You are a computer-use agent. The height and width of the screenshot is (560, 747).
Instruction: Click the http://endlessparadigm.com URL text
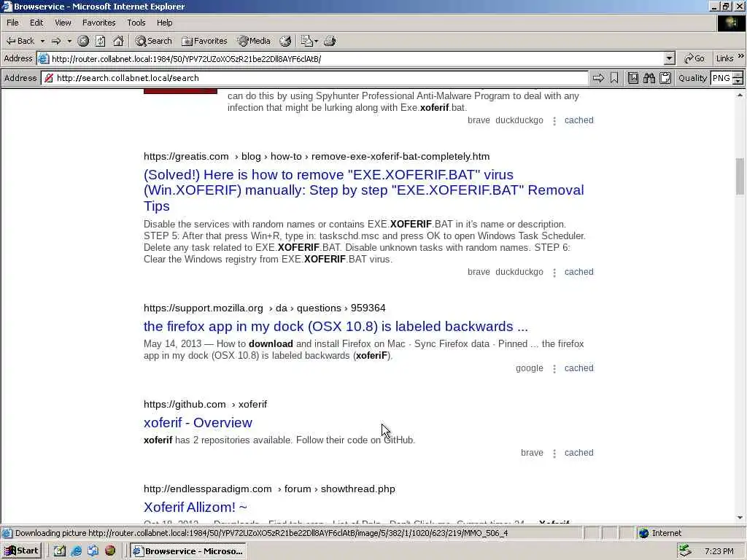[208, 489]
